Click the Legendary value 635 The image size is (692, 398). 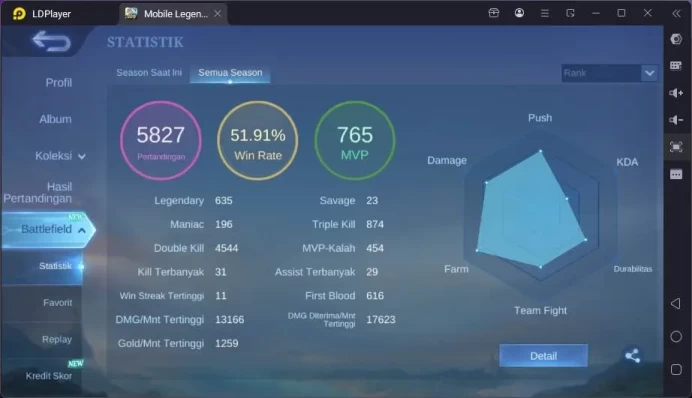[x=223, y=200]
